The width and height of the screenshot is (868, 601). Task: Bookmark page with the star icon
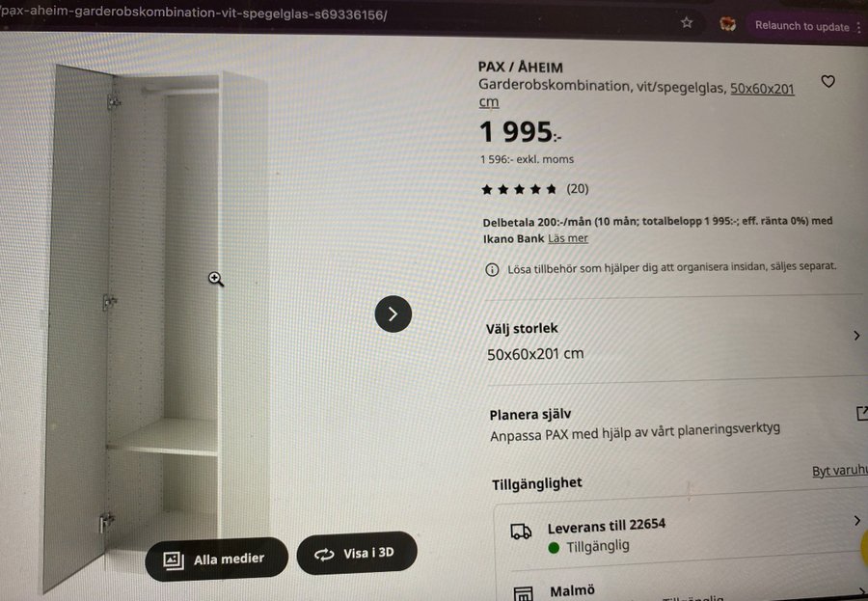click(687, 22)
